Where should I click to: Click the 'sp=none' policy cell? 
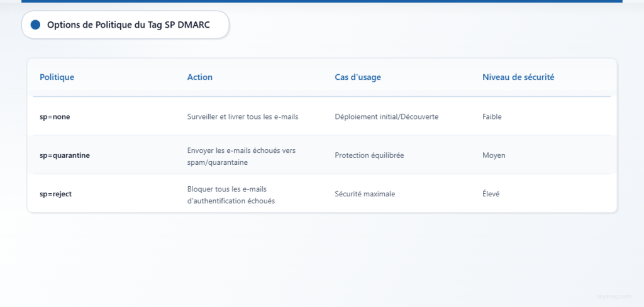pos(55,117)
